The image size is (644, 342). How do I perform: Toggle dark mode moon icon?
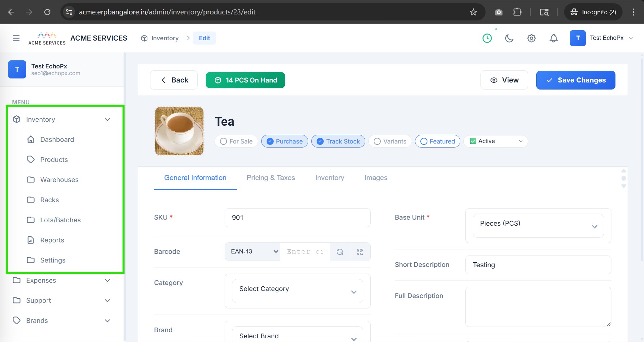pyautogui.click(x=509, y=38)
